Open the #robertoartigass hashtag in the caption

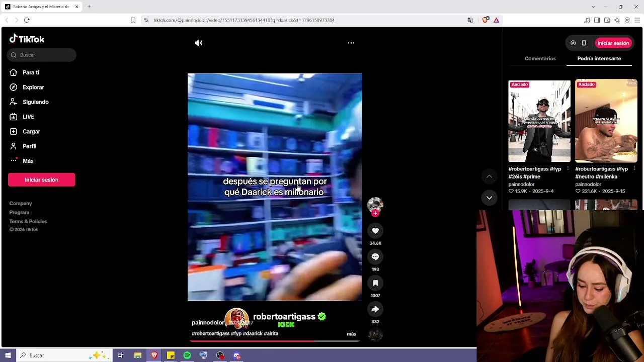tap(210, 334)
